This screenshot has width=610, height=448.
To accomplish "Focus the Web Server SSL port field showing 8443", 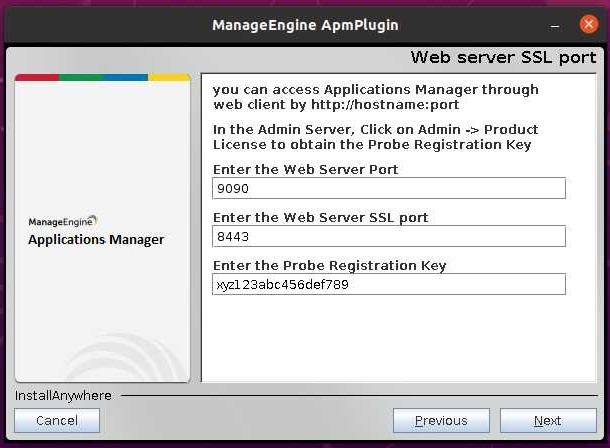I will [389, 236].
